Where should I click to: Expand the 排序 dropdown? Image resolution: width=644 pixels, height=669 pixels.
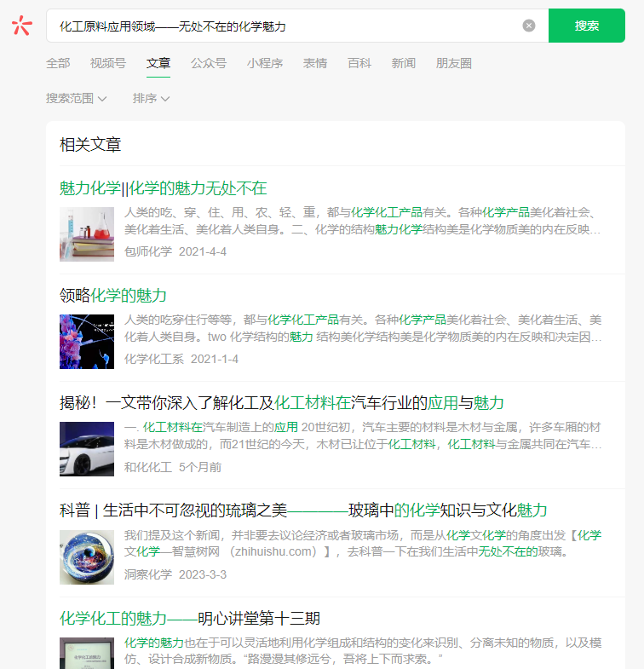click(151, 99)
